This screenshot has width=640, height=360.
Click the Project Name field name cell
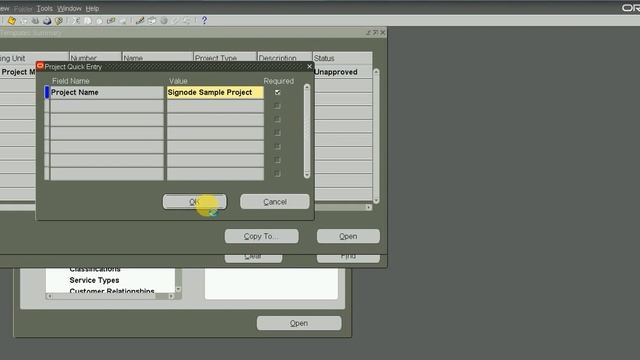click(x=107, y=92)
